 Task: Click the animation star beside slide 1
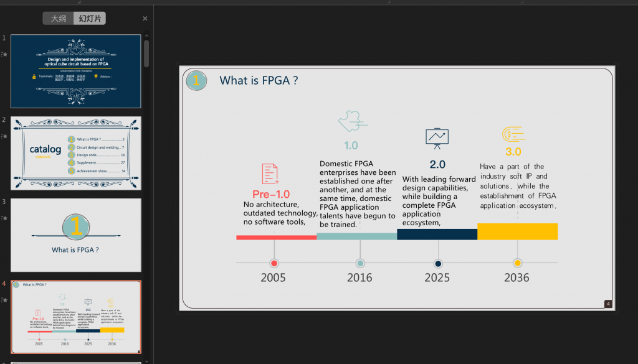5,54
